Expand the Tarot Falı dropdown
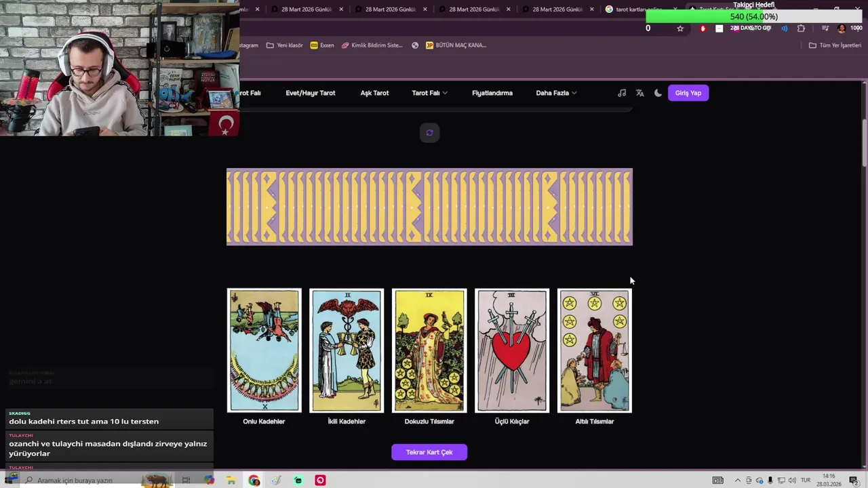 tap(429, 93)
